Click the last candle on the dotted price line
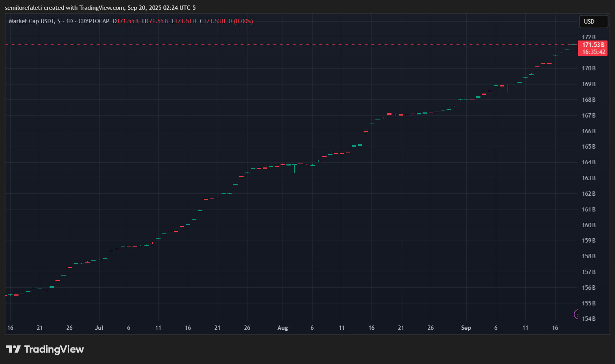 click(573, 44)
